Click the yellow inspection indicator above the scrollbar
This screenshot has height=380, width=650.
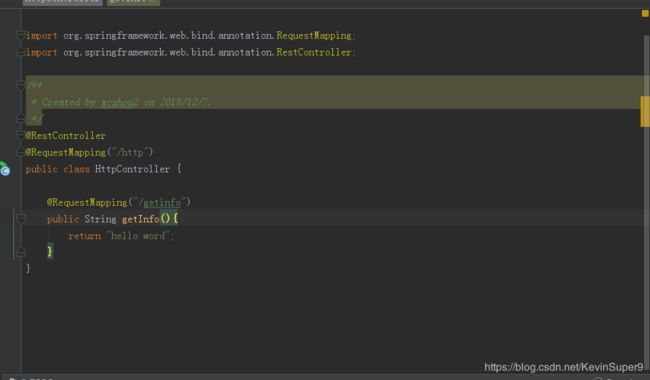tap(645, 13)
